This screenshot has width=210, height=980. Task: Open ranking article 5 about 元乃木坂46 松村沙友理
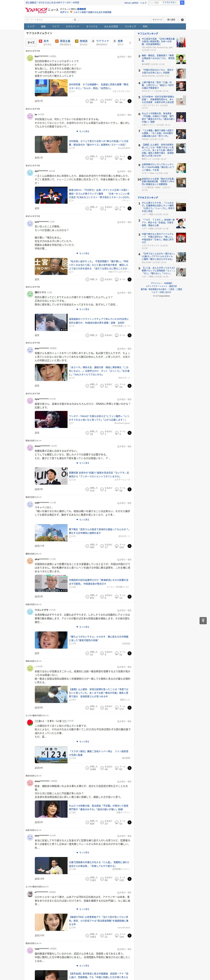tap(158, 99)
